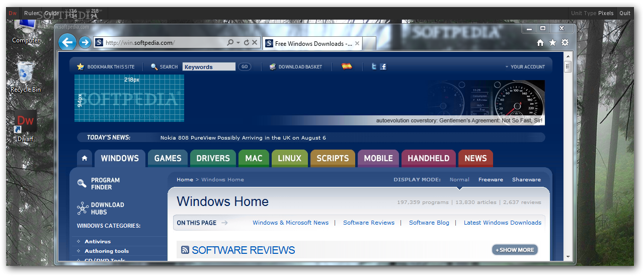
Task: Select the MOBILE category tab
Action: coord(378,158)
